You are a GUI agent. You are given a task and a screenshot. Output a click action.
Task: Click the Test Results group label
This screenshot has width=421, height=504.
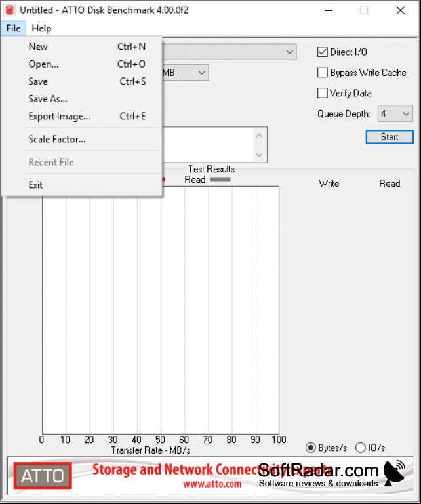211,169
